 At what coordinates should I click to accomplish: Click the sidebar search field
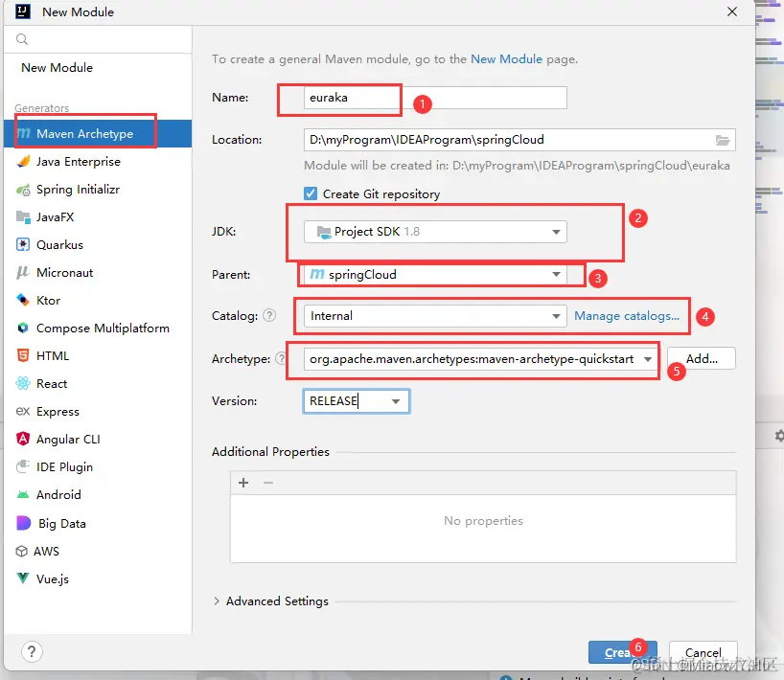click(98, 39)
